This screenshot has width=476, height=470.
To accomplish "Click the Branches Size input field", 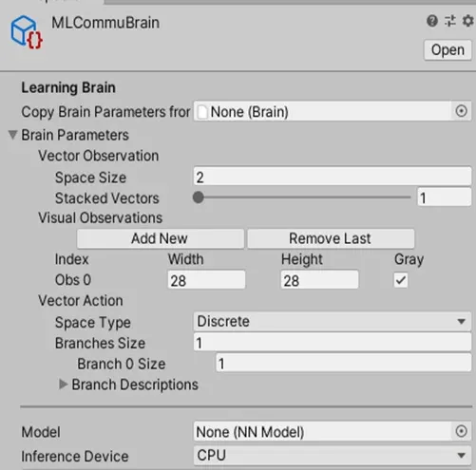I will [x=333, y=343].
